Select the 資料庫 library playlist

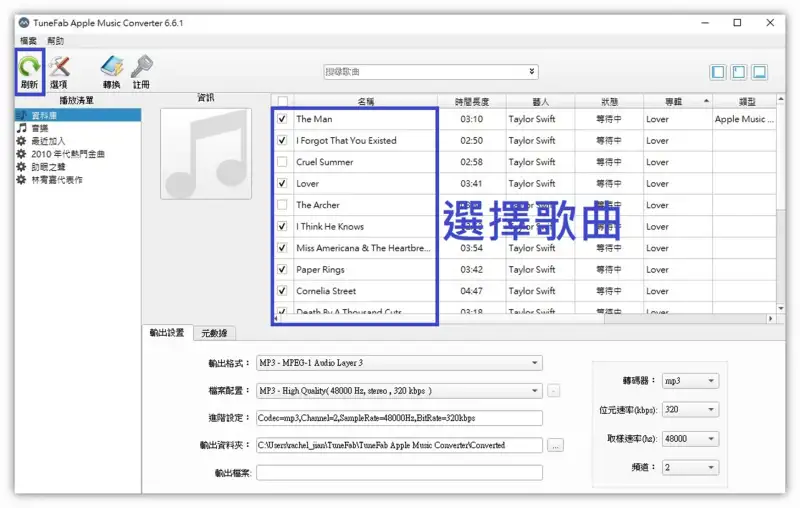[x=78, y=115]
